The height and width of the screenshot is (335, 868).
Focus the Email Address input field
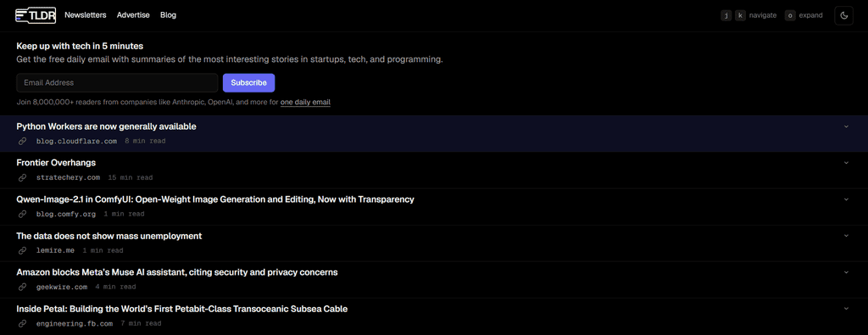117,82
